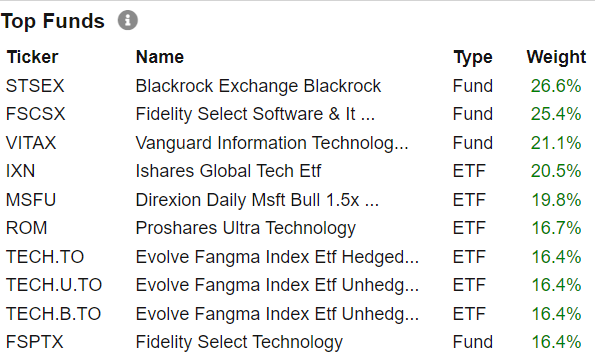Open the STSEX ticker

[x=35, y=86]
